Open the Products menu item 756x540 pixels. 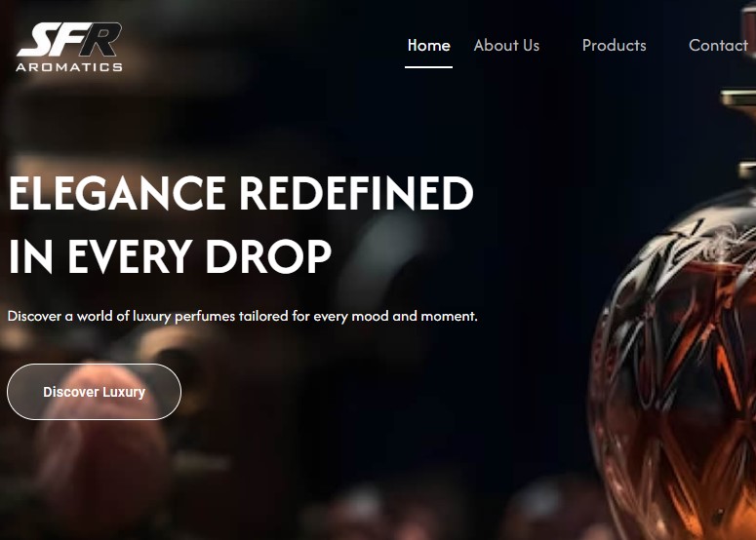[614, 45]
